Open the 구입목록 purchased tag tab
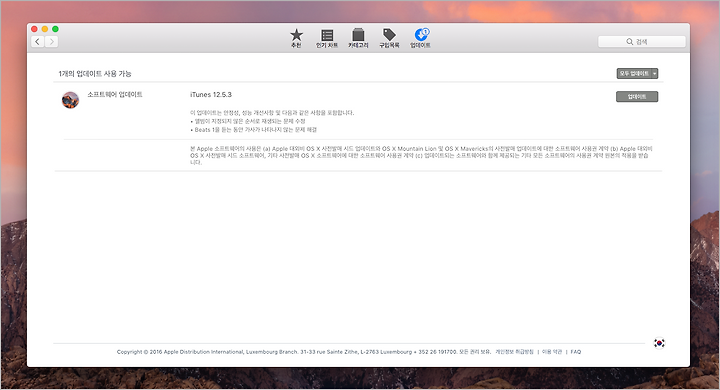 click(x=389, y=38)
